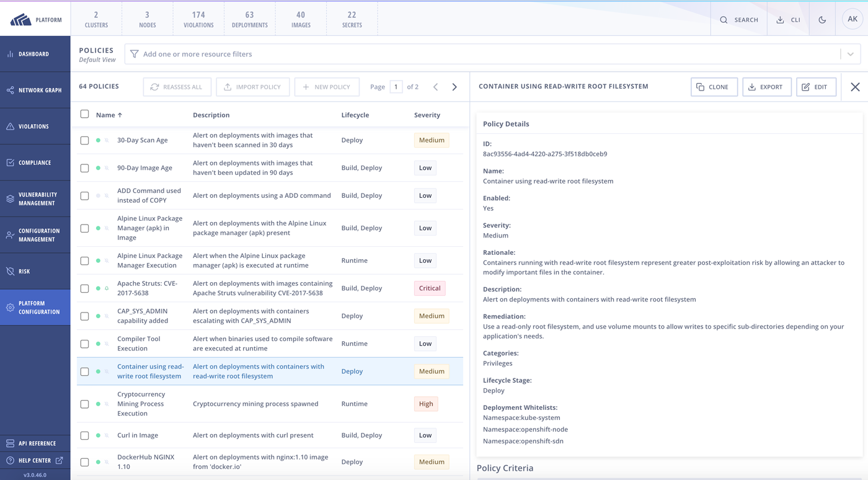This screenshot has width=868, height=480.
Task: Click the page number input field
Action: [396, 87]
